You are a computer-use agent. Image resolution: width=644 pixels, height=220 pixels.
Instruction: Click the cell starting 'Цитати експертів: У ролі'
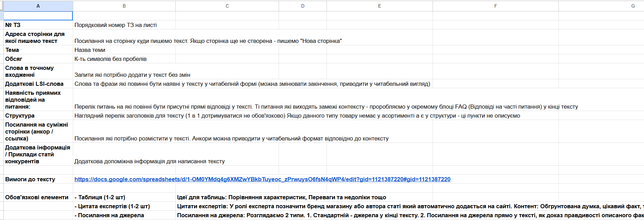pos(410,206)
